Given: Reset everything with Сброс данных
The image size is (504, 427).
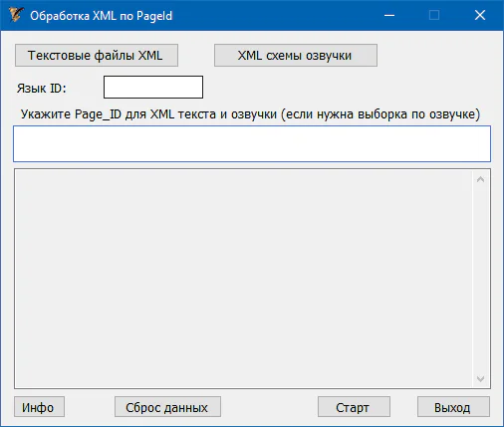Looking at the screenshot, I should (167, 407).
